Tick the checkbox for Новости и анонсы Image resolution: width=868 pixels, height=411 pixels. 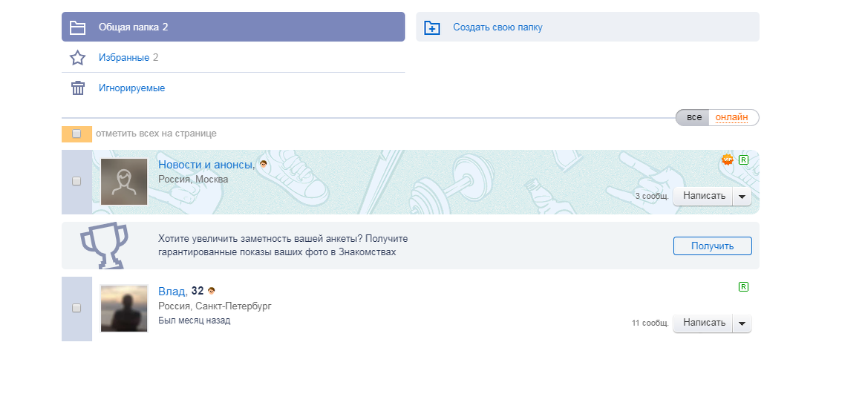tap(76, 181)
